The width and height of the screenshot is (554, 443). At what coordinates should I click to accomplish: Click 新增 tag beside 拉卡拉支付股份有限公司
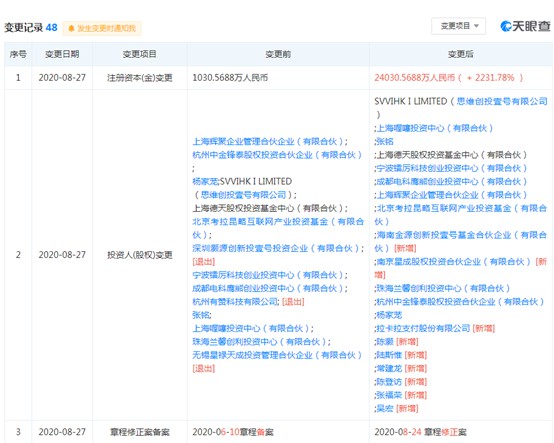tap(484, 329)
